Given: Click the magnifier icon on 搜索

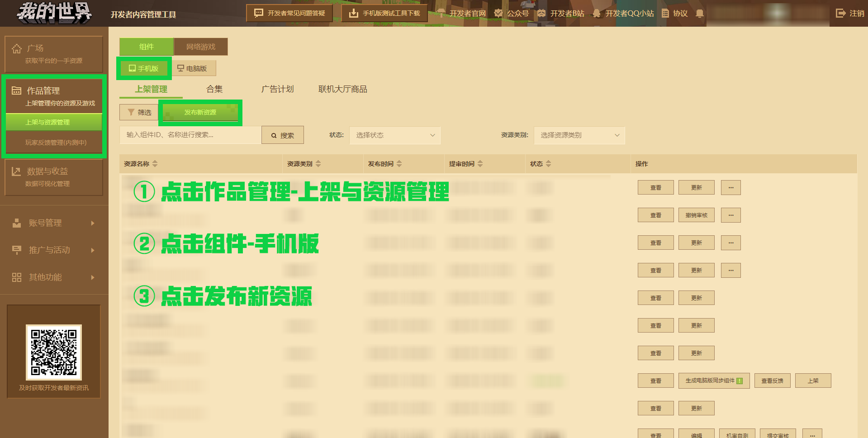Looking at the screenshot, I should 274,135.
